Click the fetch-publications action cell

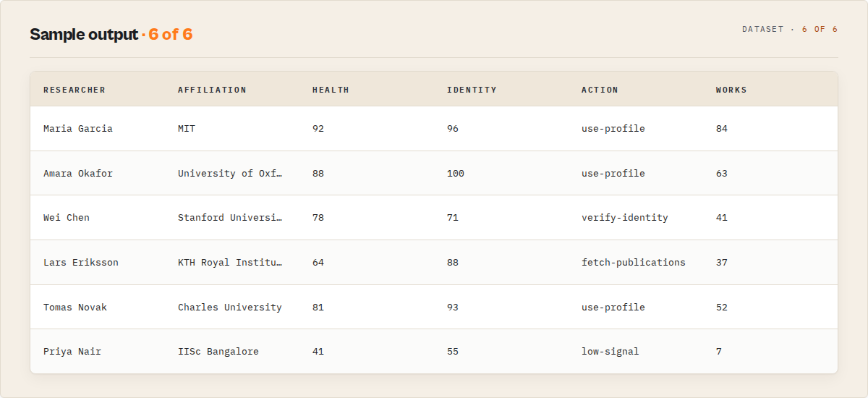click(x=634, y=263)
